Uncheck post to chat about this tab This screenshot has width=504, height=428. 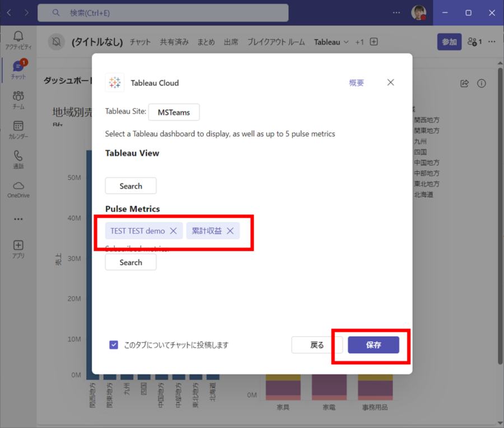pos(114,345)
